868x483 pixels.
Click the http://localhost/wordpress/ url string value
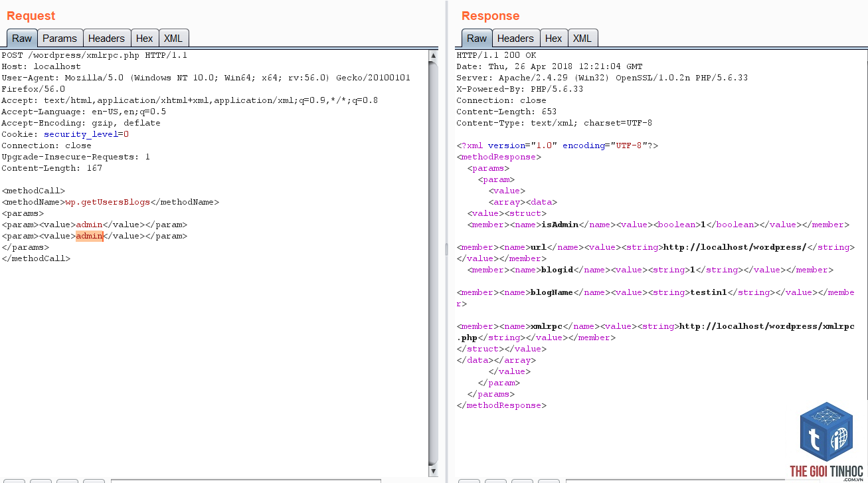click(x=735, y=247)
